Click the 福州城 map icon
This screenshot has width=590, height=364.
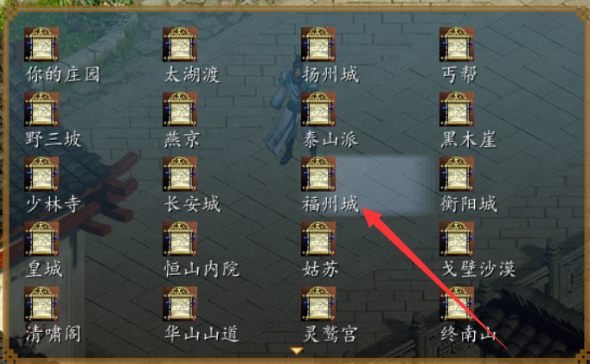coord(318,174)
